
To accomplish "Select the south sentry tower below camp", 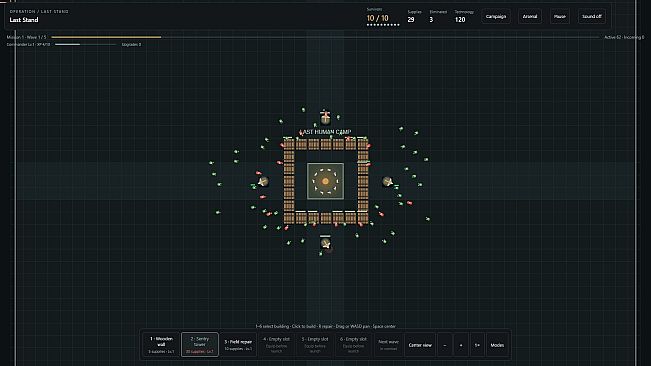I will (326, 244).
